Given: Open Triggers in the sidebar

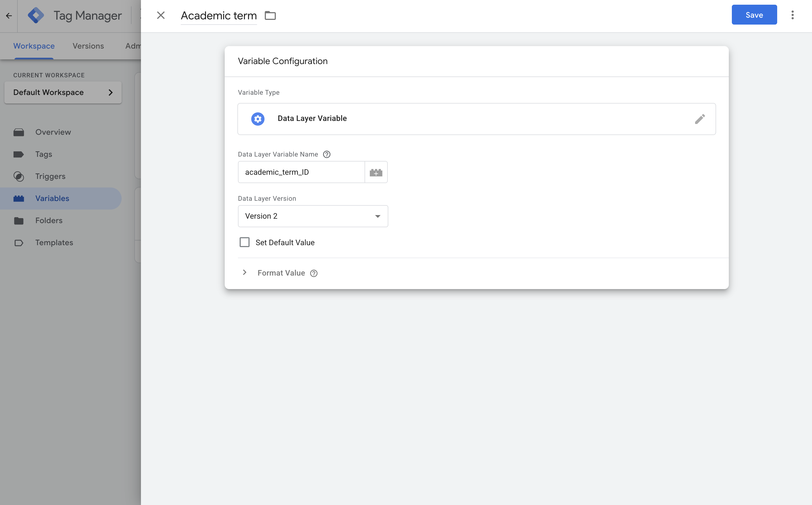Looking at the screenshot, I should [x=61, y=176].
